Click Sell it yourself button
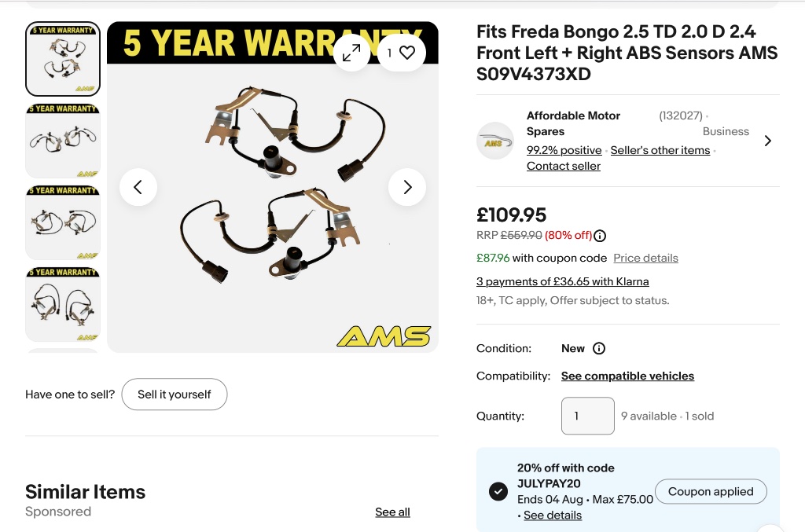The image size is (805, 532). 174,394
